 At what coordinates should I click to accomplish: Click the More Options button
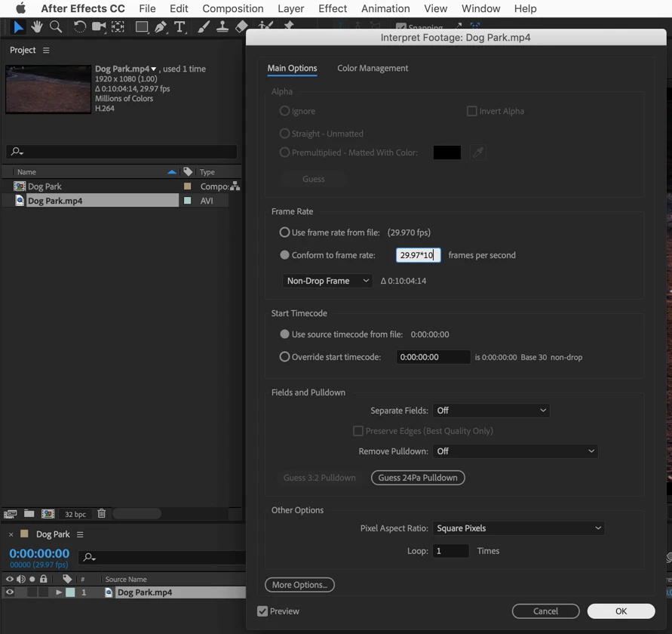tap(299, 585)
